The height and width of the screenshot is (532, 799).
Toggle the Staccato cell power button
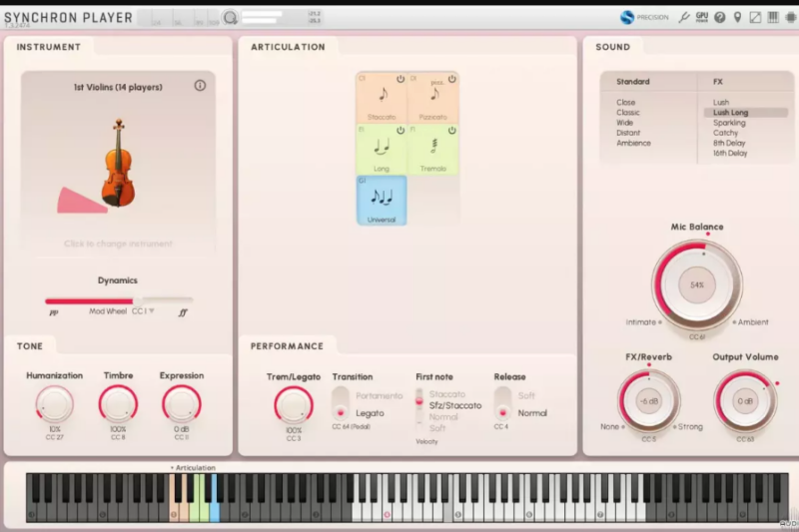[x=400, y=79]
